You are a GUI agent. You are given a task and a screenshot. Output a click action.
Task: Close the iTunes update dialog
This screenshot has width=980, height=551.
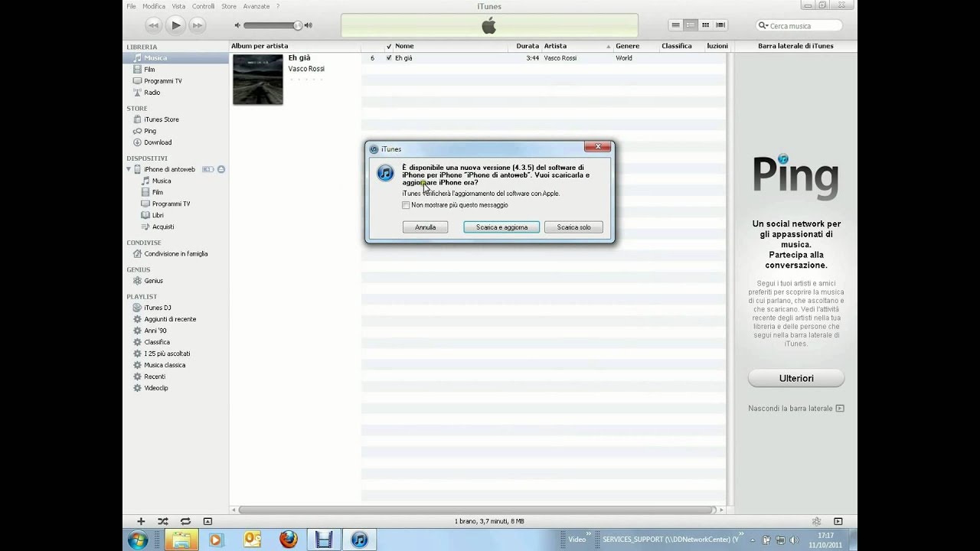[597, 146]
